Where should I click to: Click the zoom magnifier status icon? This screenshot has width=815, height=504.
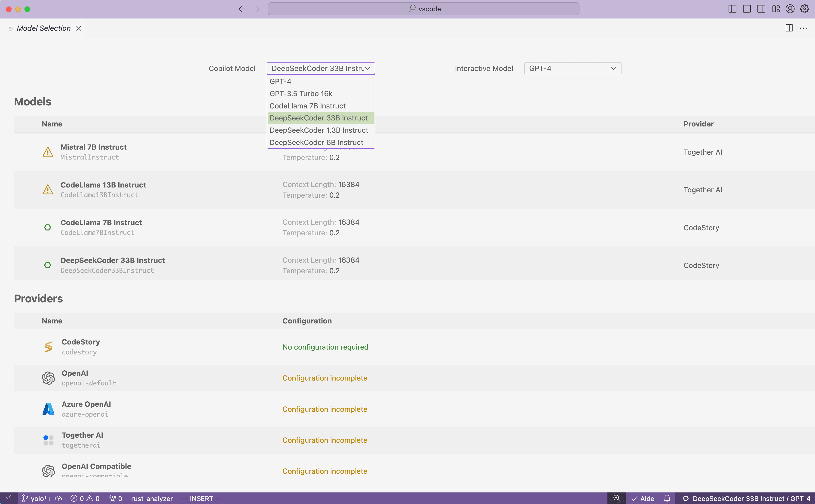coord(617,498)
